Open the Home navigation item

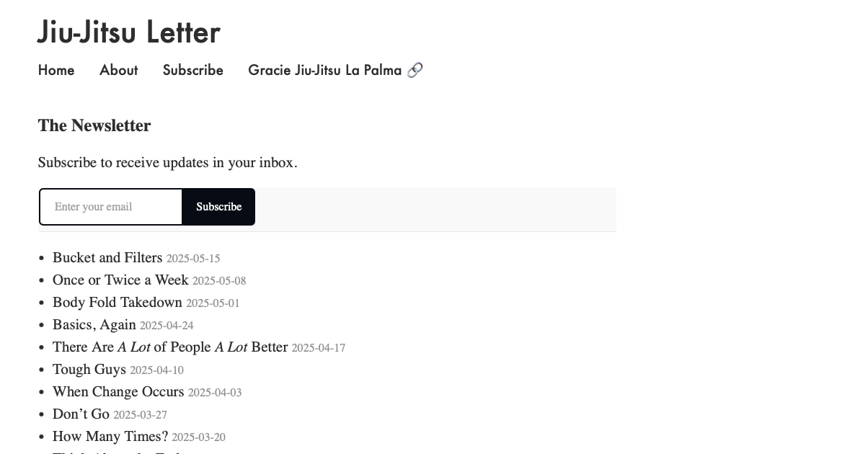pos(56,70)
